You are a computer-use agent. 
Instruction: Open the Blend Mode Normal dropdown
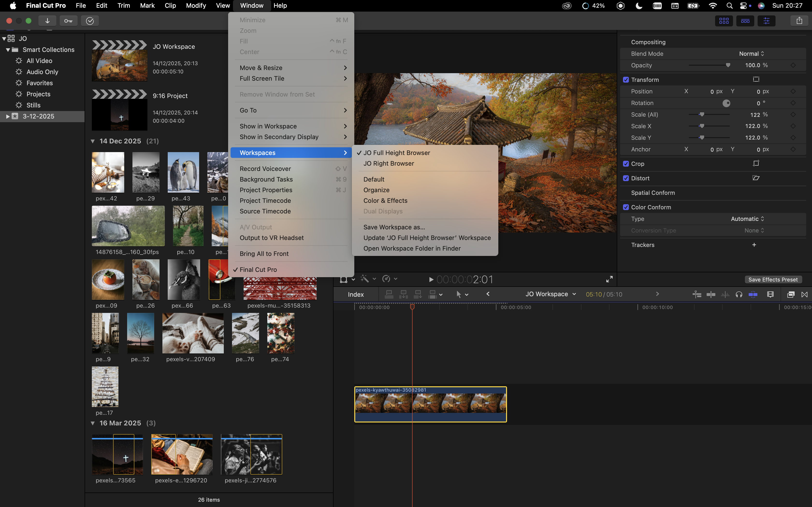point(751,54)
